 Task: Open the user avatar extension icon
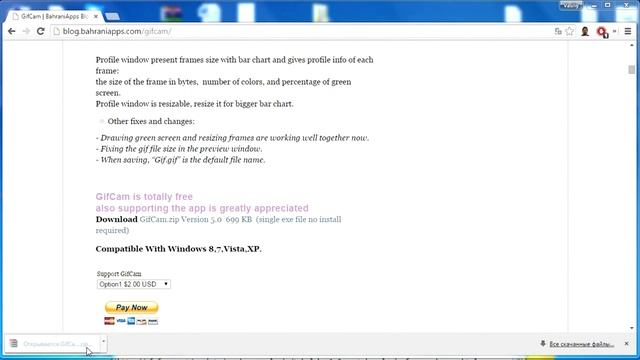tap(585, 31)
